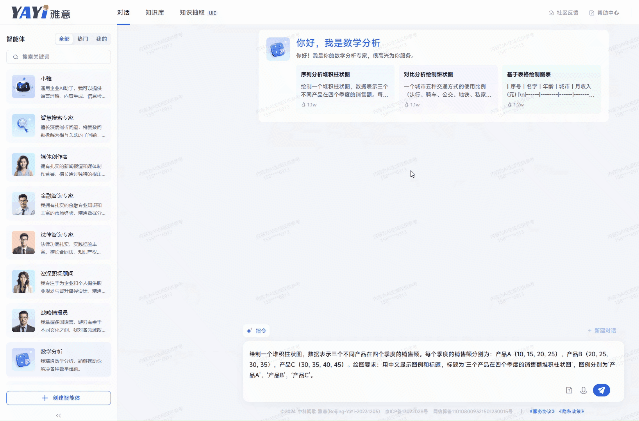Image resolution: width=639 pixels, height=421 pixels.
Task: Open the first robot agent in sidebar
Action: pyautogui.click(x=23, y=87)
